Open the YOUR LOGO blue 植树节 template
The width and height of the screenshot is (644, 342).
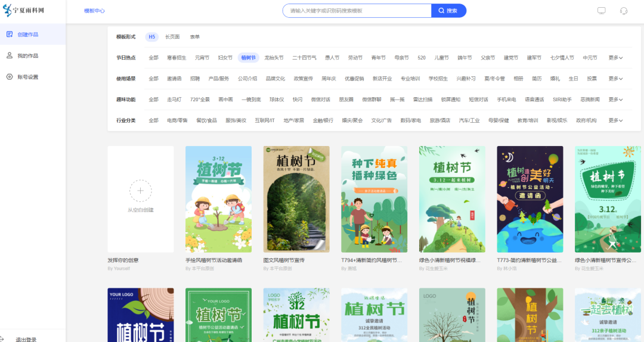tap(141, 315)
